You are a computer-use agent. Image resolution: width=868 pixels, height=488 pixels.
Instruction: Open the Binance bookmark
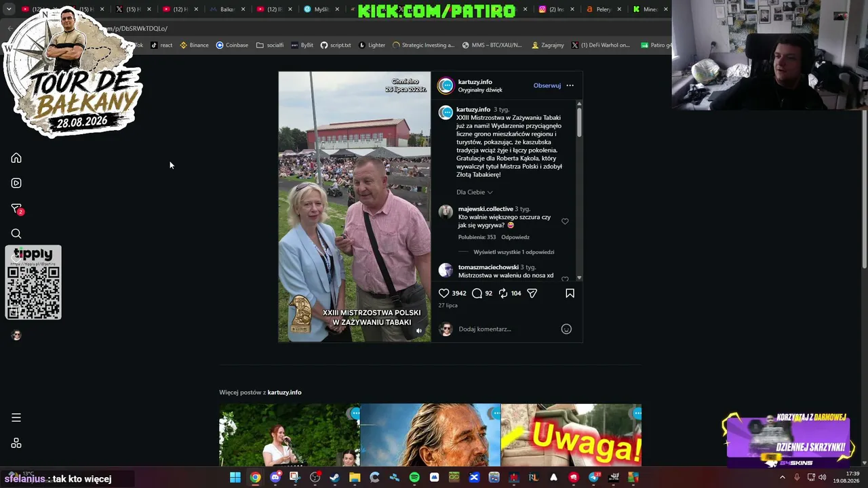click(x=194, y=45)
